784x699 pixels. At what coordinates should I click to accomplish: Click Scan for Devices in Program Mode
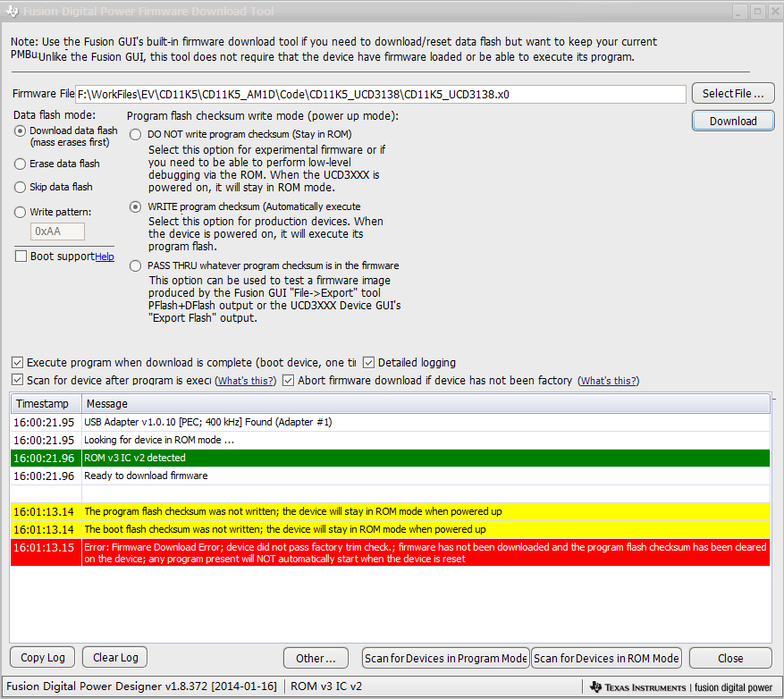(445, 658)
